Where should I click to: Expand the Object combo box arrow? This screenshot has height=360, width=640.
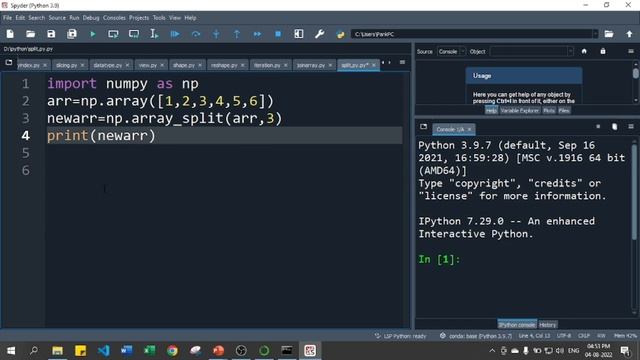570,51
